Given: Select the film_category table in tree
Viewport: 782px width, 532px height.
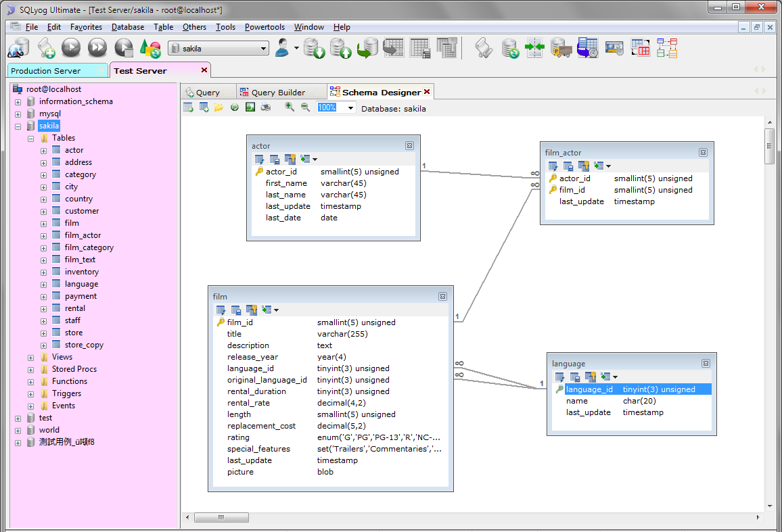Looking at the screenshot, I should coord(89,247).
